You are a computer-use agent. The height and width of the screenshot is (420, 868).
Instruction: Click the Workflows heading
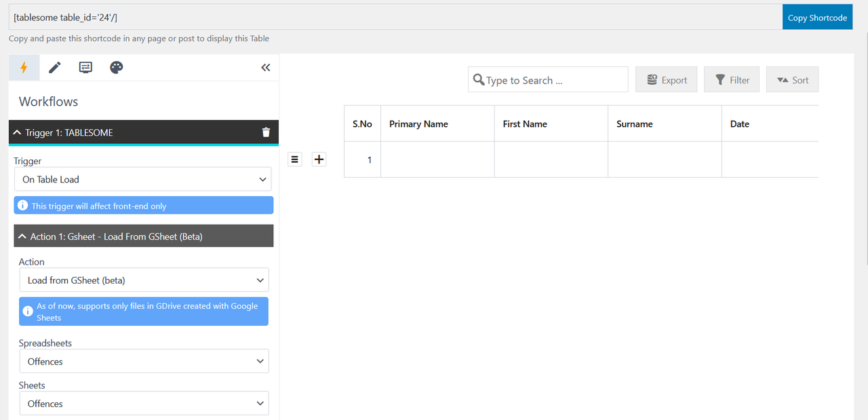pos(48,102)
